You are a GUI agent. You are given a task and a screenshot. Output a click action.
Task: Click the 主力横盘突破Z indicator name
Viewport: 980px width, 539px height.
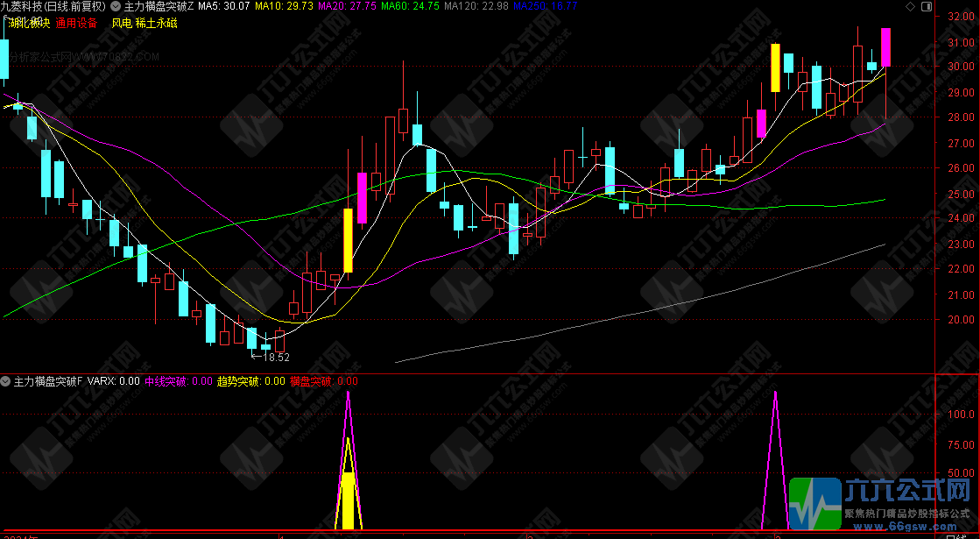pos(159,6)
